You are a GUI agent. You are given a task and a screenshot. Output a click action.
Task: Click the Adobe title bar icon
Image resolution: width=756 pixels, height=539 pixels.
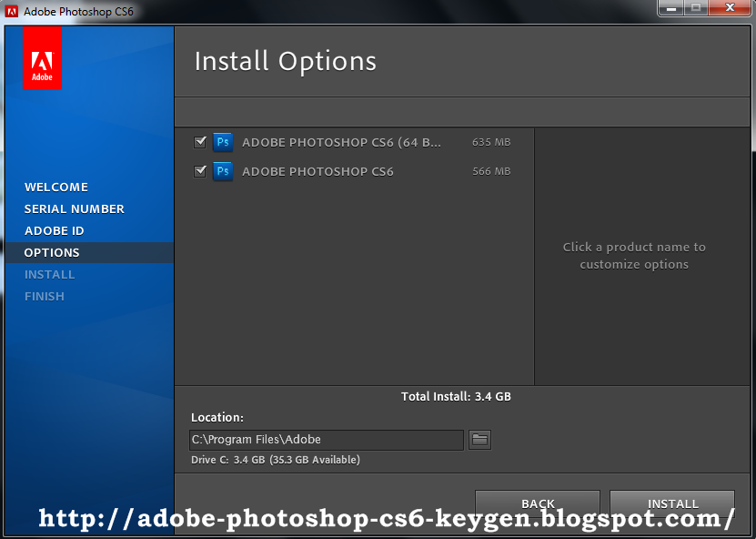click(x=13, y=12)
